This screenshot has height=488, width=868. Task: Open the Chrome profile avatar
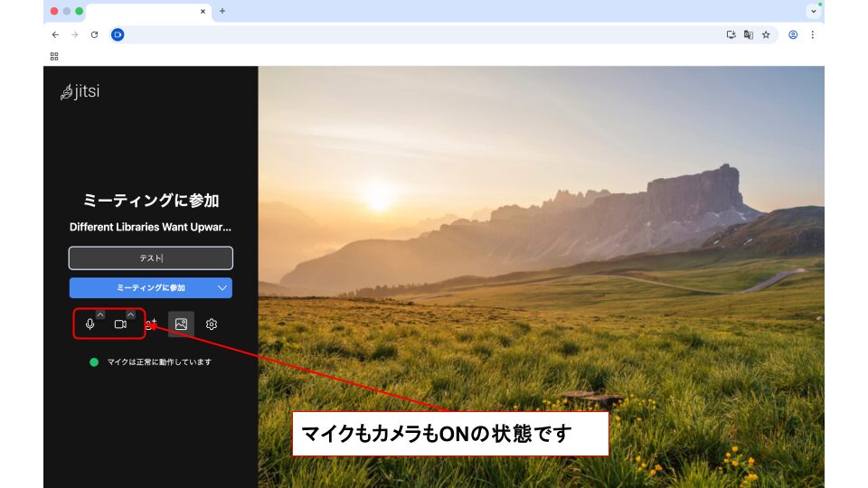793,34
